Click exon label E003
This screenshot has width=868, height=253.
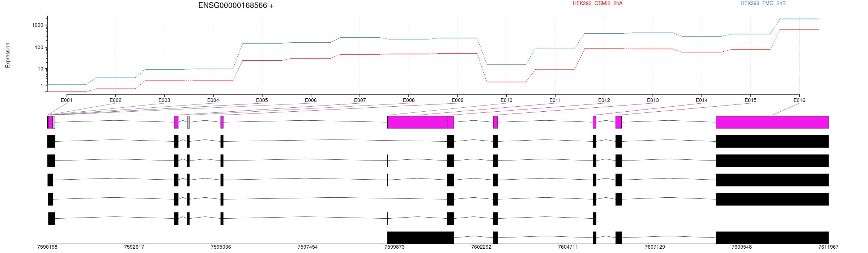point(164,100)
